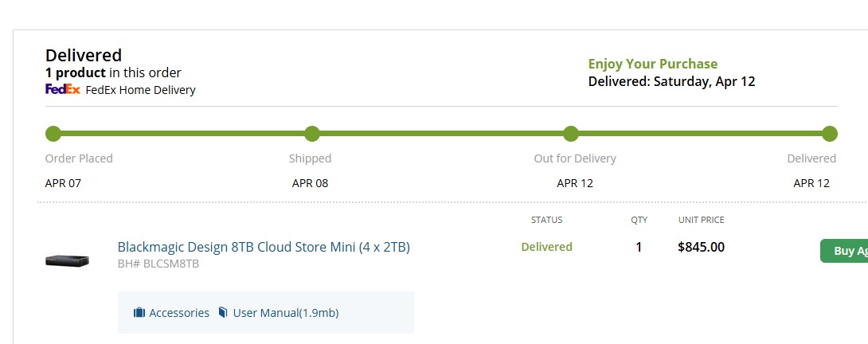Screen dimensions: 868x344
Task: Click the progress bar between Shipped and Out for Delivery
Action: pos(441,134)
